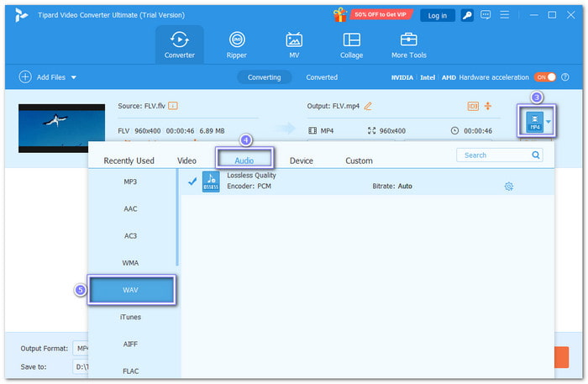The height and width of the screenshot is (384, 588).
Task: Click the Tipard app logo
Action: coord(21,15)
